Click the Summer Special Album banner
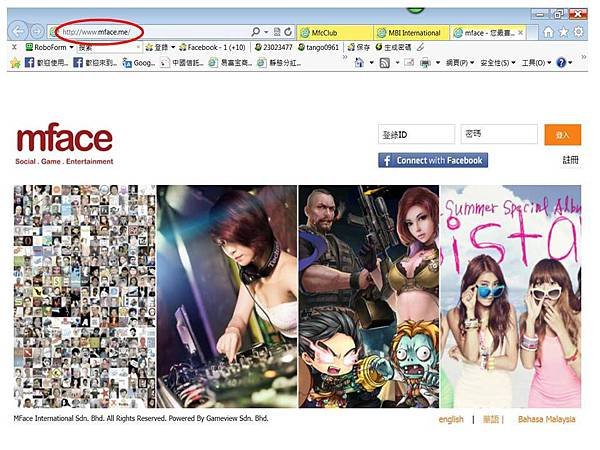600x450 pixels. [511, 297]
